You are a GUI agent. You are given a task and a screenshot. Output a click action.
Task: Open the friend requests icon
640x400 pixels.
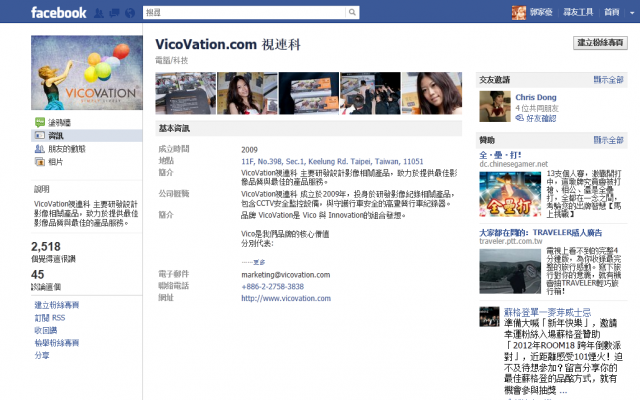99,13
